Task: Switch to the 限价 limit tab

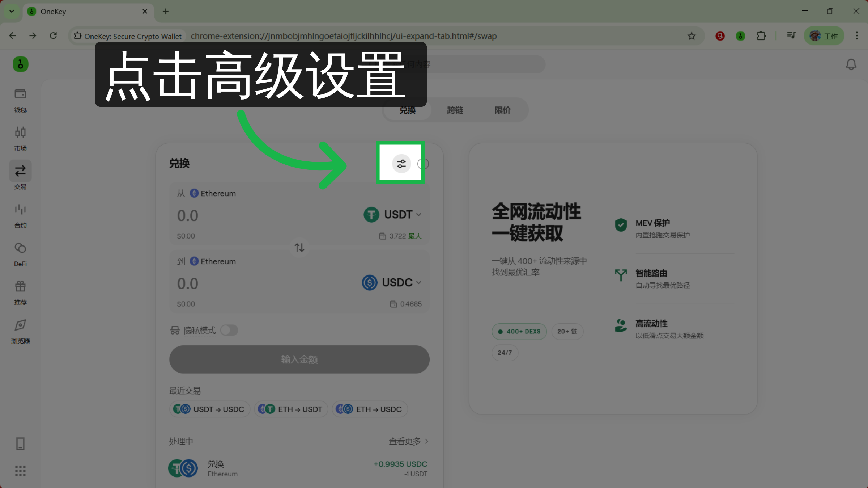Action: (502, 110)
